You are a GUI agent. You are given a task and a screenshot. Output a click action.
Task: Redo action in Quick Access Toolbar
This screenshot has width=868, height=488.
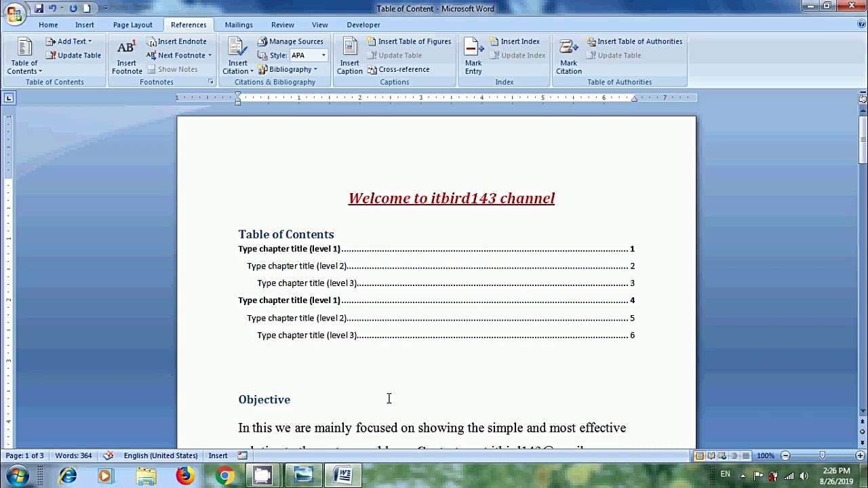[x=73, y=8]
